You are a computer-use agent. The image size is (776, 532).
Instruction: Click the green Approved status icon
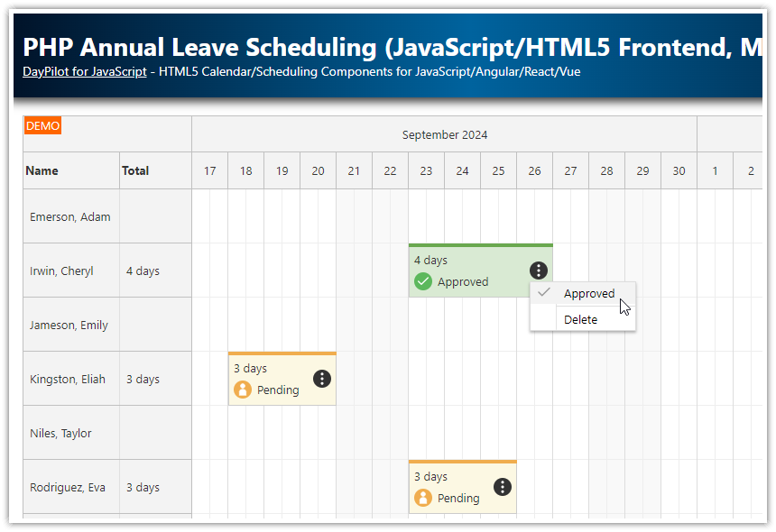click(x=422, y=281)
